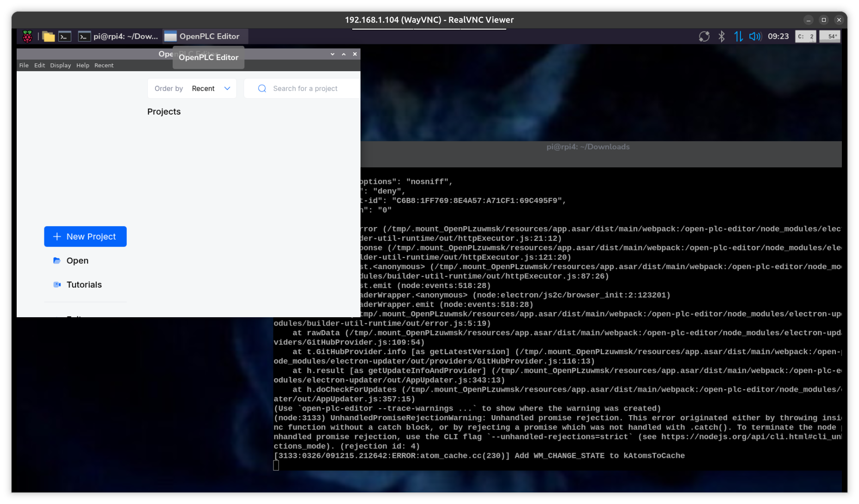Select Open in the OpenPLC sidebar

click(77, 261)
